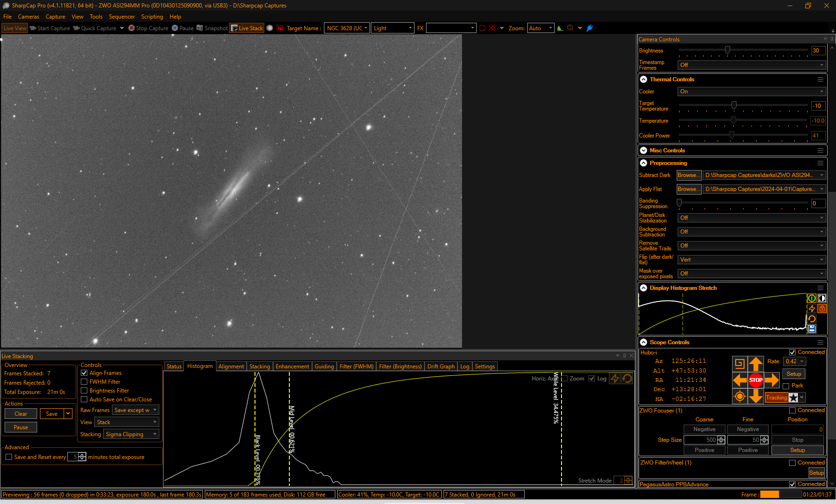Viewport: 836px width, 504px height.
Task: Toggle ZWO Focuser Connected checkbox
Action: pyautogui.click(x=792, y=411)
